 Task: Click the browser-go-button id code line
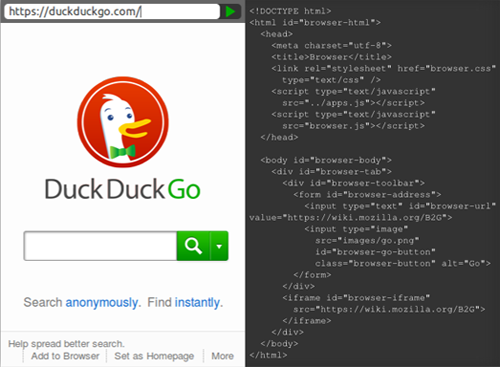[375, 252]
